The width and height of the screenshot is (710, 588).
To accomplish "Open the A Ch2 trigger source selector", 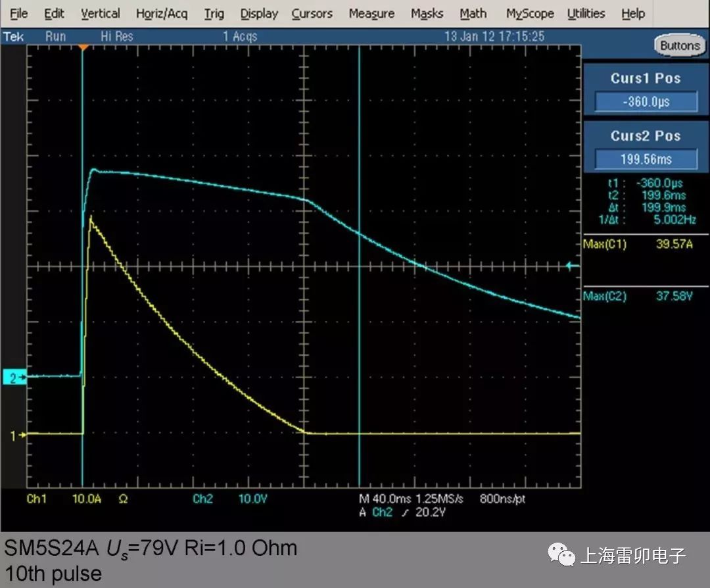I will pyautogui.click(x=381, y=512).
